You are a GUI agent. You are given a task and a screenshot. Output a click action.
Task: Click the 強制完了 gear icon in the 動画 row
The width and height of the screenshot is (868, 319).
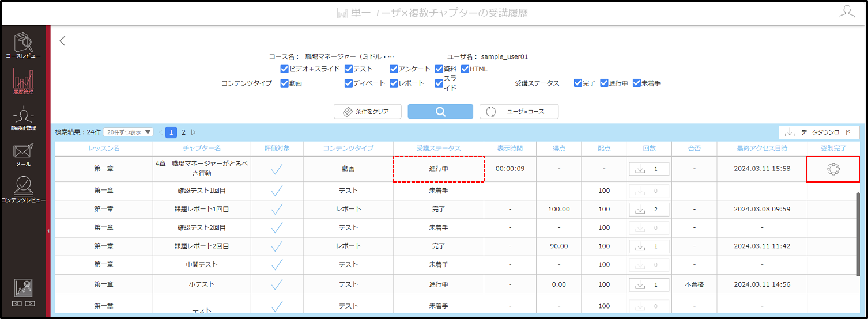(x=833, y=169)
